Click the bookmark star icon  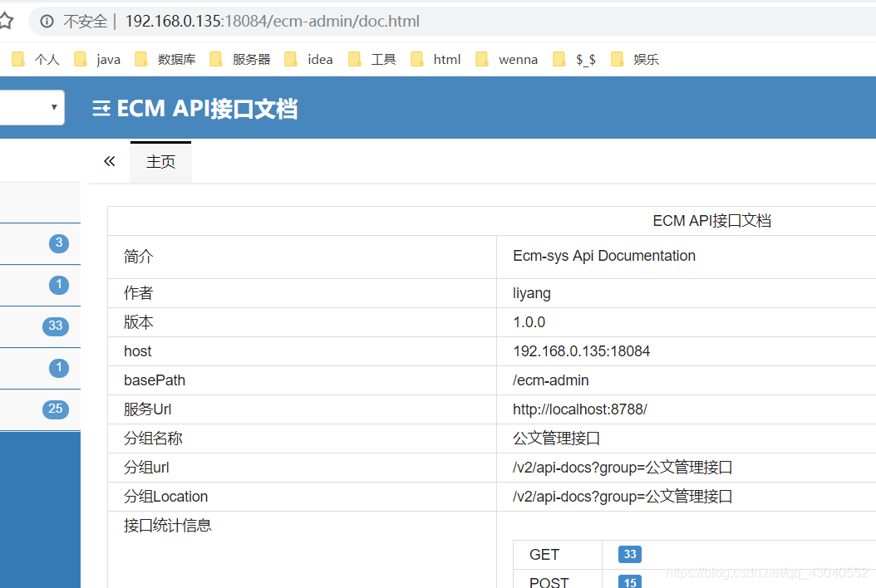6,21
